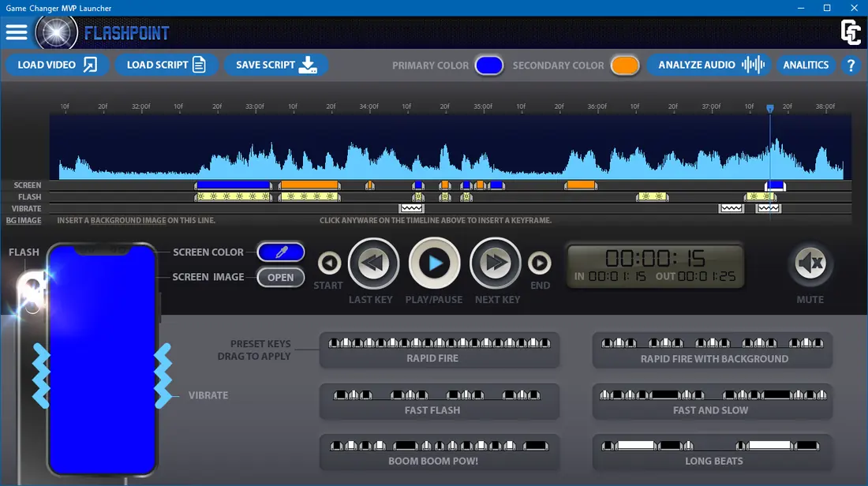
Task: Click the BG IMAGE track label
Action: pyautogui.click(x=24, y=220)
